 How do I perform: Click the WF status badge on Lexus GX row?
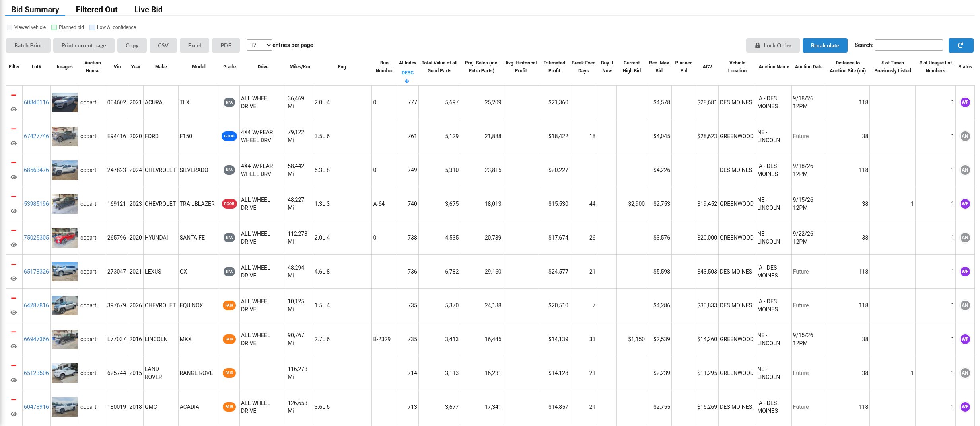(965, 272)
